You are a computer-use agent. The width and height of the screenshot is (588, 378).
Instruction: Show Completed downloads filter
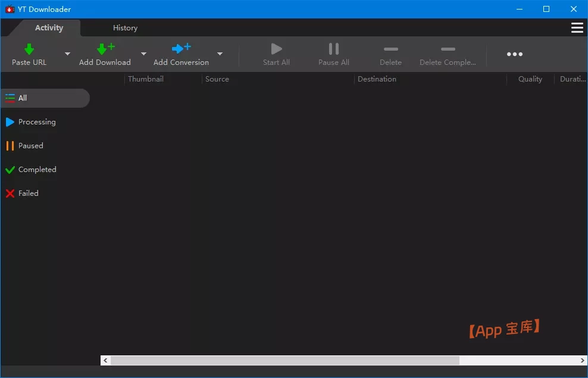click(37, 170)
